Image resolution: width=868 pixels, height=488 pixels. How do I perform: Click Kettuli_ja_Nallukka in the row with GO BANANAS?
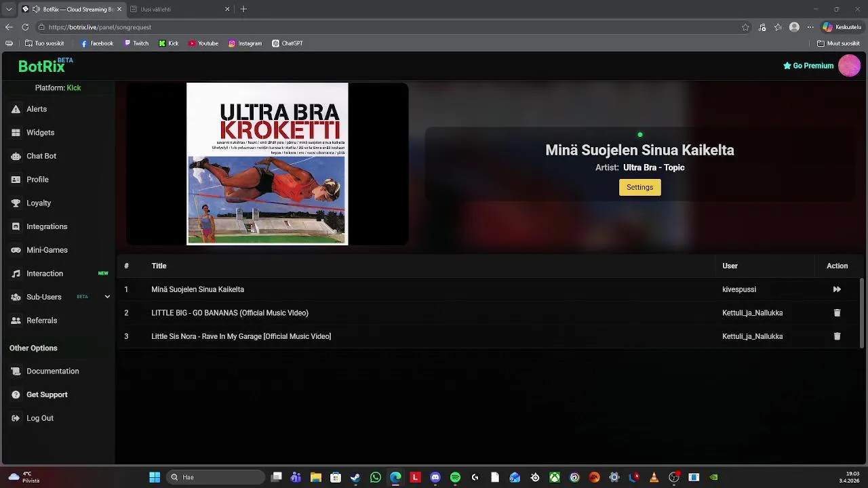753,313
